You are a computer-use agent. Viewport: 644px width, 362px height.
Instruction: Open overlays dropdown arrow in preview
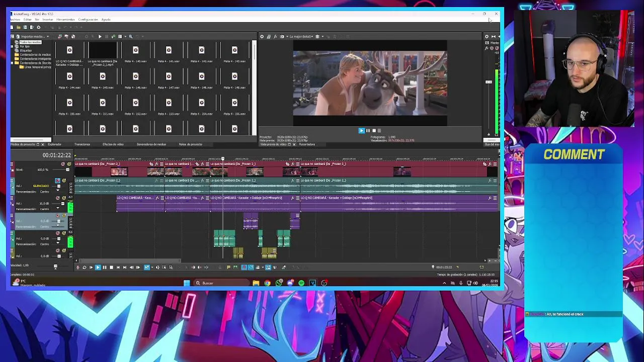[x=322, y=36]
